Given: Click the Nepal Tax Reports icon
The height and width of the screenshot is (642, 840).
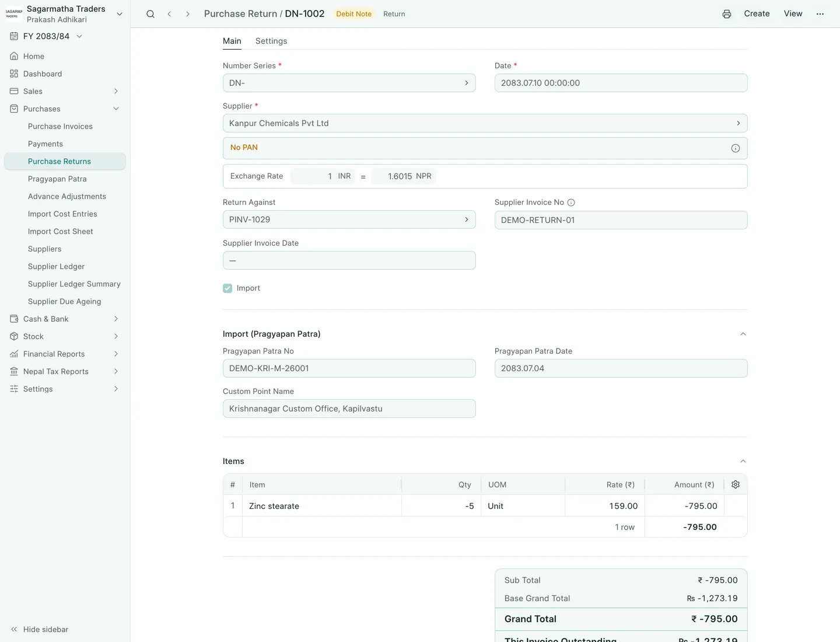Looking at the screenshot, I should click(x=14, y=371).
